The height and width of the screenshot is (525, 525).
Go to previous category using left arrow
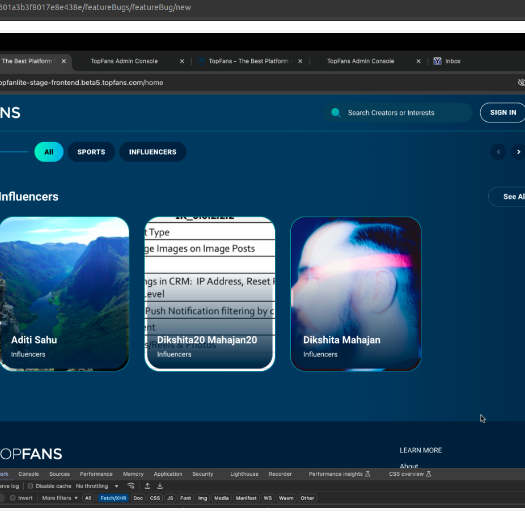pyautogui.click(x=499, y=152)
